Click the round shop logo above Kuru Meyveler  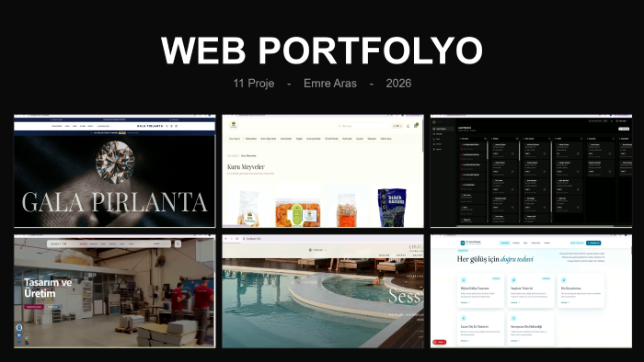click(x=234, y=125)
